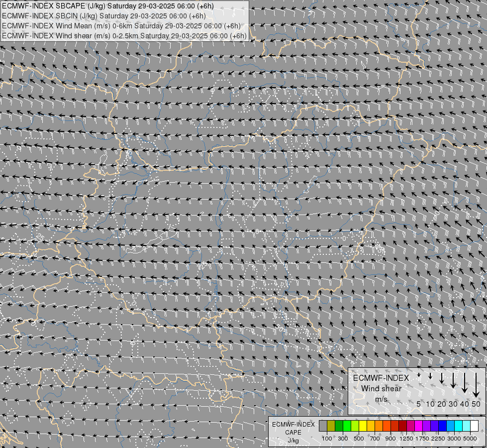This screenshot has width=487, height=448.
Task: Click the 'J/kg' unit in CAPE legend
Action: point(293,441)
